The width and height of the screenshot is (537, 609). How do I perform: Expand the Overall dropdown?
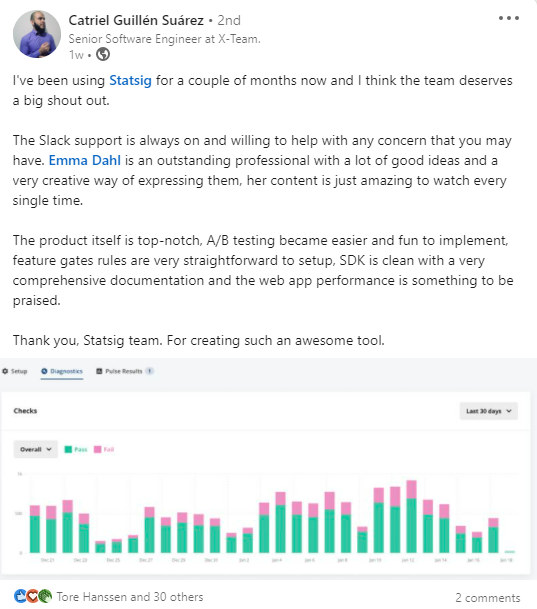point(36,449)
